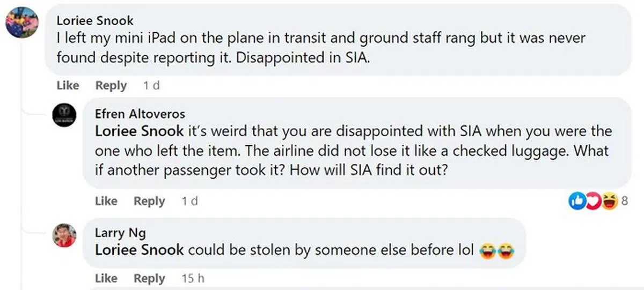Like Loriee Snook's iPad comment

click(x=68, y=85)
